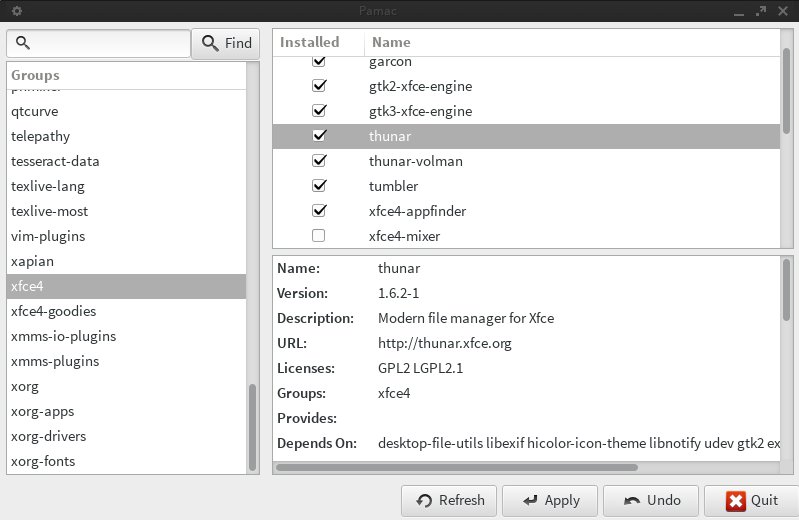Close the Pamac window
The image size is (799, 520).
tap(783, 11)
